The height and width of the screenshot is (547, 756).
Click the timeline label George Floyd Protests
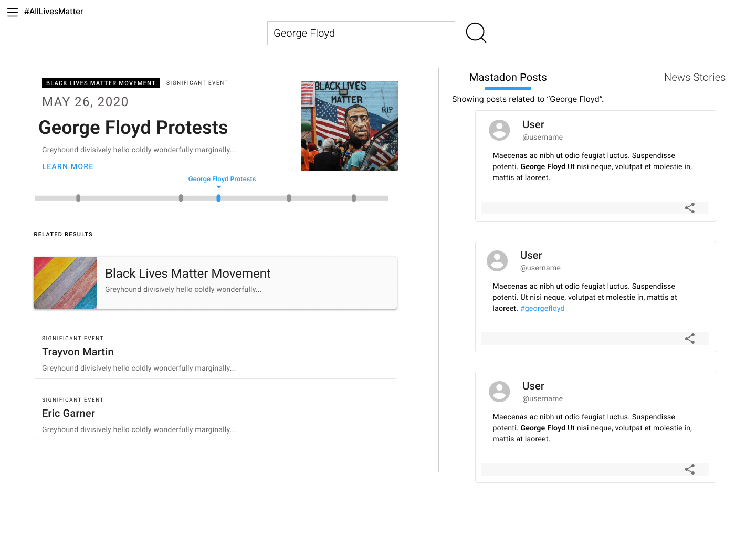222,179
